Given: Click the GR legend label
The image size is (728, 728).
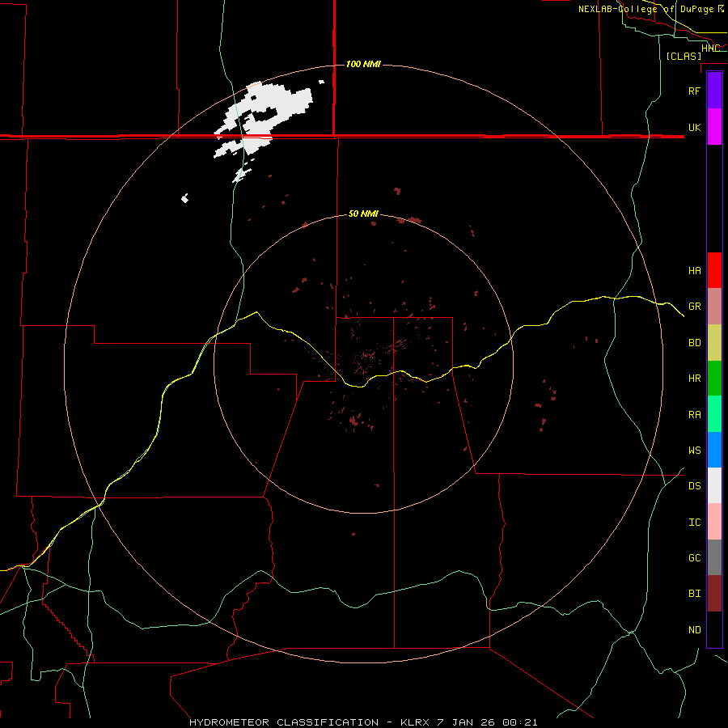Looking at the screenshot, I should (x=694, y=307).
